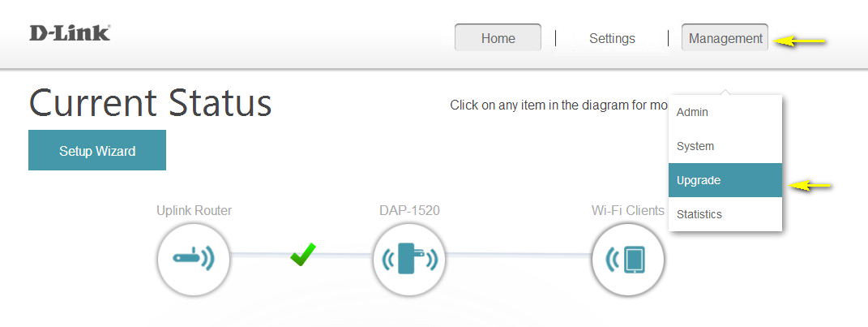
Task: Open the Settings tab
Action: click(612, 38)
